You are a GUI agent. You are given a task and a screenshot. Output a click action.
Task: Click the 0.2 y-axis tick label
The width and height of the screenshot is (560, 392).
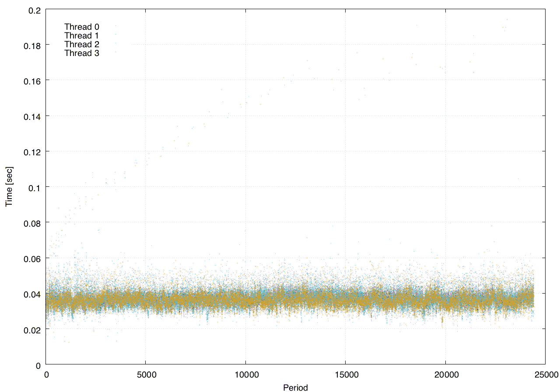click(35, 9)
